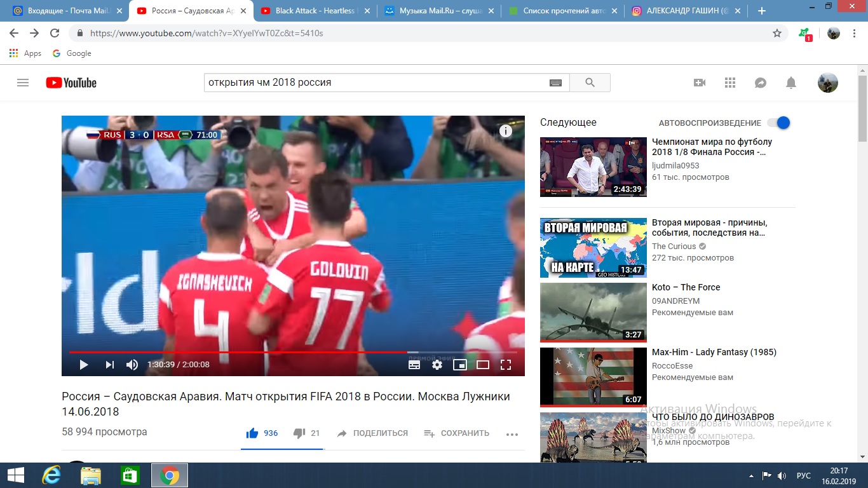Open the notifications bell
Image resolution: width=868 pixels, height=488 pixels.
791,83
